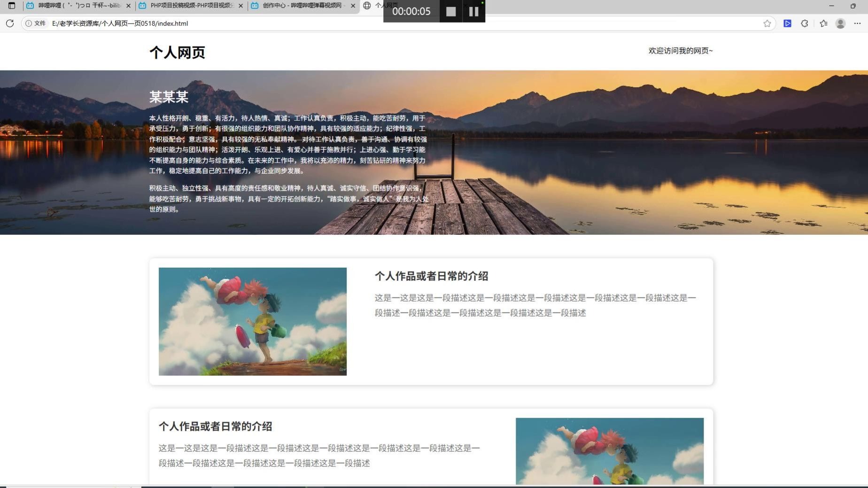Minimize the browser window
This screenshot has height=488, width=868.
pos(831,6)
